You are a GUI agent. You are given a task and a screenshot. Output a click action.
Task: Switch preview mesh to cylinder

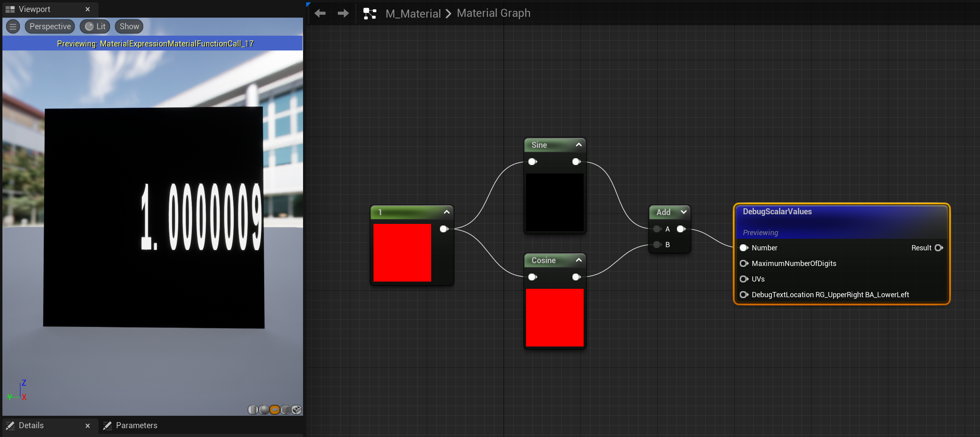point(253,409)
